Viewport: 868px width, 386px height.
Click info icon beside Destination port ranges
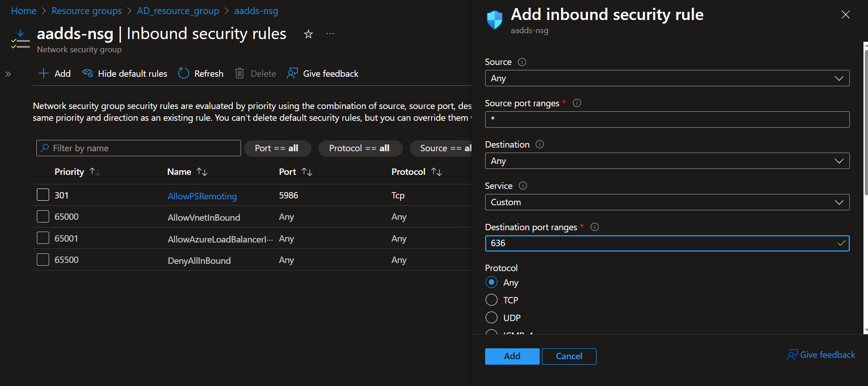(594, 227)
